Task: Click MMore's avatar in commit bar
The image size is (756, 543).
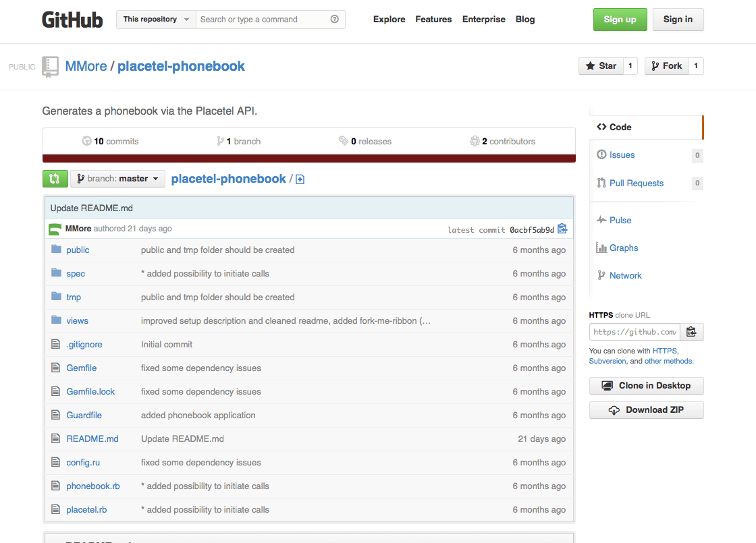Action: click(x=55, y=229)
